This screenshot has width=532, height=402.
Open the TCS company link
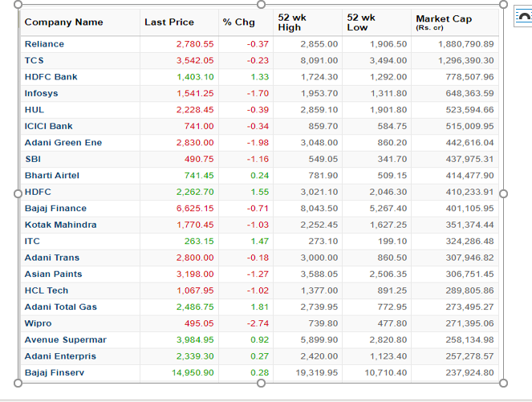(x=34, y=60)
